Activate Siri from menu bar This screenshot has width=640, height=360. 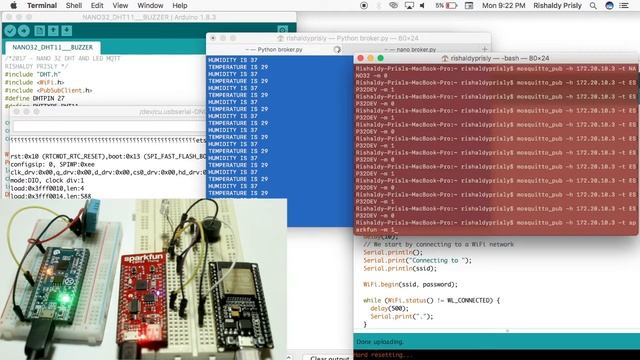[609, 6]
